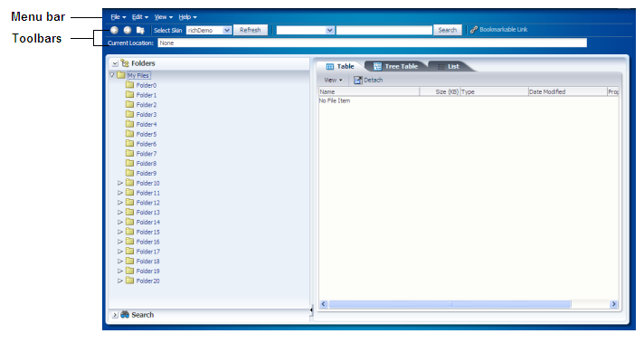Open the table View dropdown menu

333,81
